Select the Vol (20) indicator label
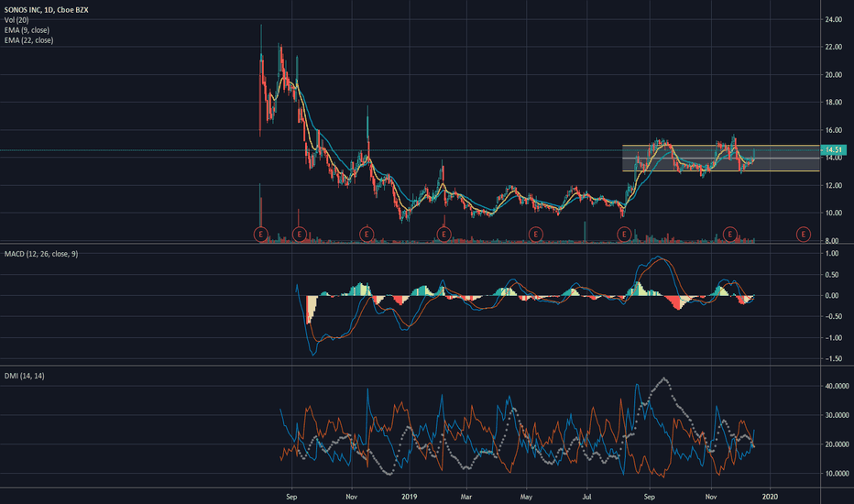The width and height of the screenshot is (854, 504). (x=16, y=20)
